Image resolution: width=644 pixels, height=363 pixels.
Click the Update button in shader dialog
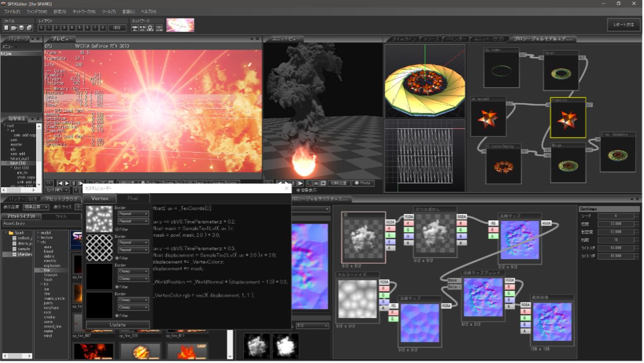point(118,325)
